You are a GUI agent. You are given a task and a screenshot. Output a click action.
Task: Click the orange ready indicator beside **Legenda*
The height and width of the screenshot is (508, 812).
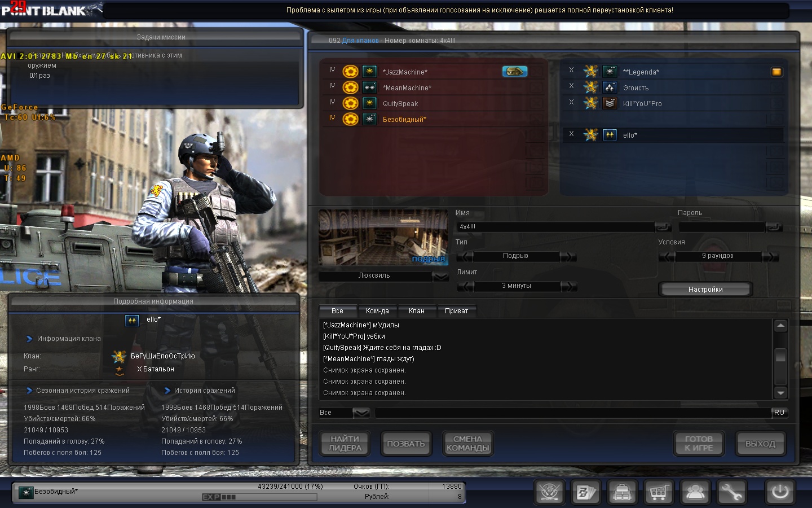776,72
